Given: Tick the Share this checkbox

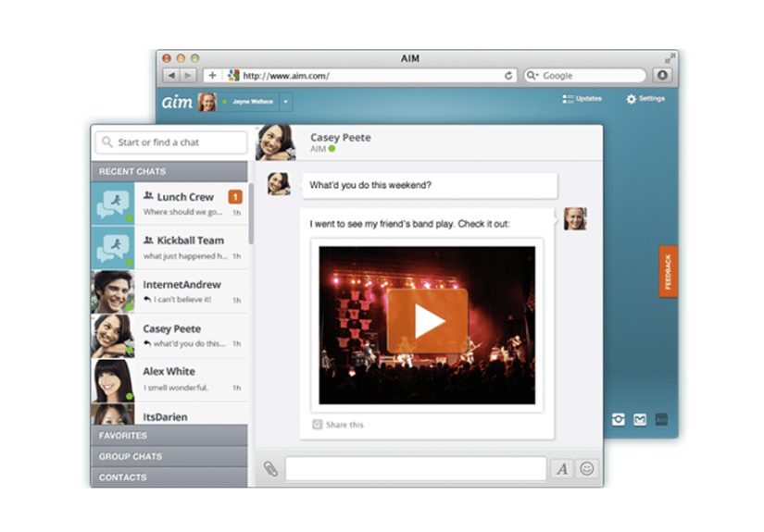Looking at the screenshot, I should pyautogui.click(x=318, y=425).
